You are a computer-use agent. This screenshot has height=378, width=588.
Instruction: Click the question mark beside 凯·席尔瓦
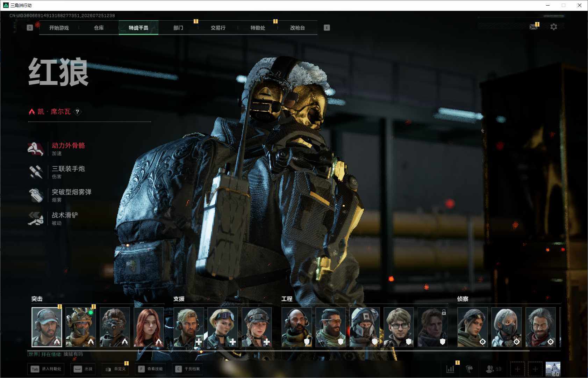[77, 112]
